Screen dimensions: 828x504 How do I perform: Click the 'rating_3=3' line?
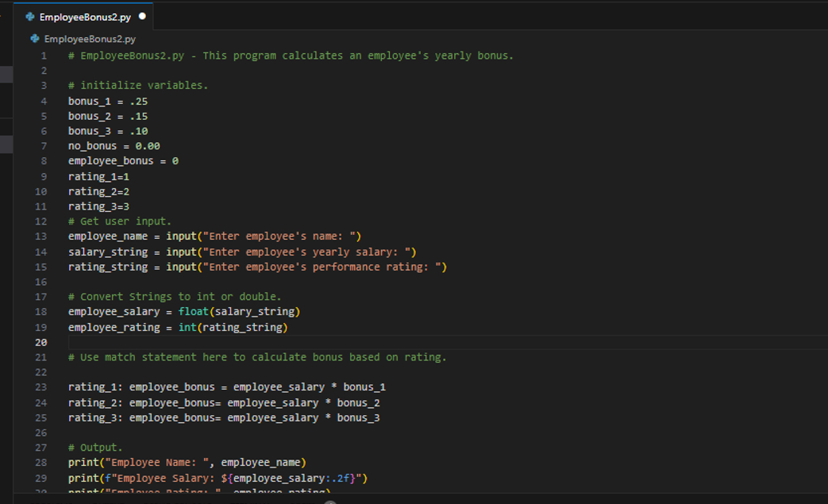(98, 206)
